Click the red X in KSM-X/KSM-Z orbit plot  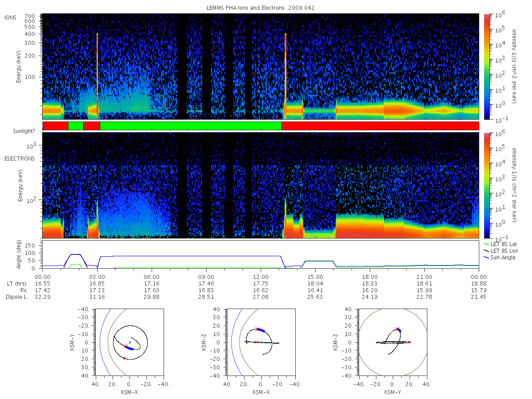pos(258,329)
